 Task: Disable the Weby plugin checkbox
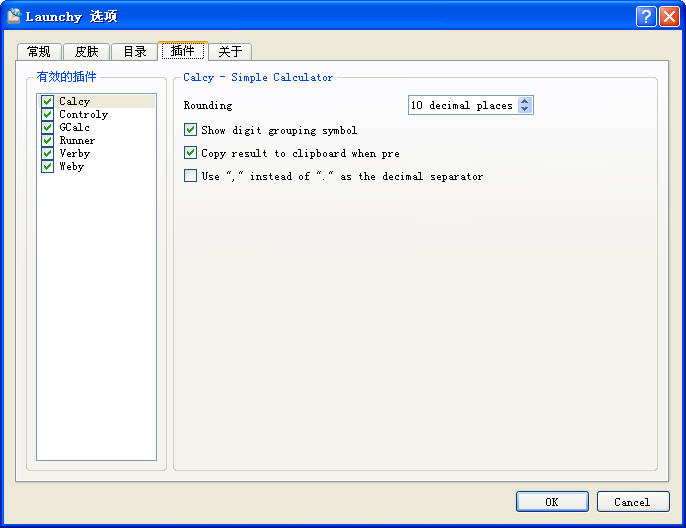[48, 167]
